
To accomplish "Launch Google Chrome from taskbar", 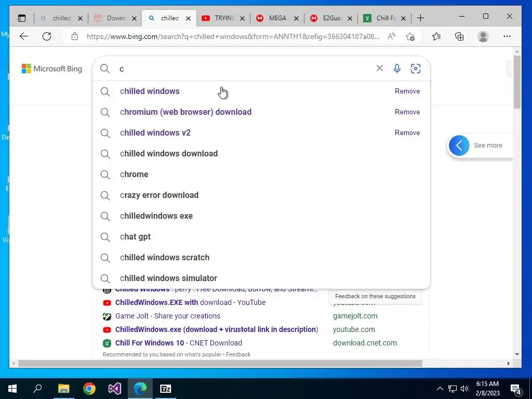I will [89, 389].
